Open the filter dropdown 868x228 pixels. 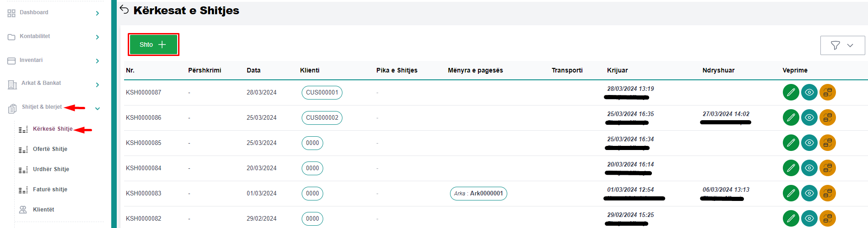842,45
